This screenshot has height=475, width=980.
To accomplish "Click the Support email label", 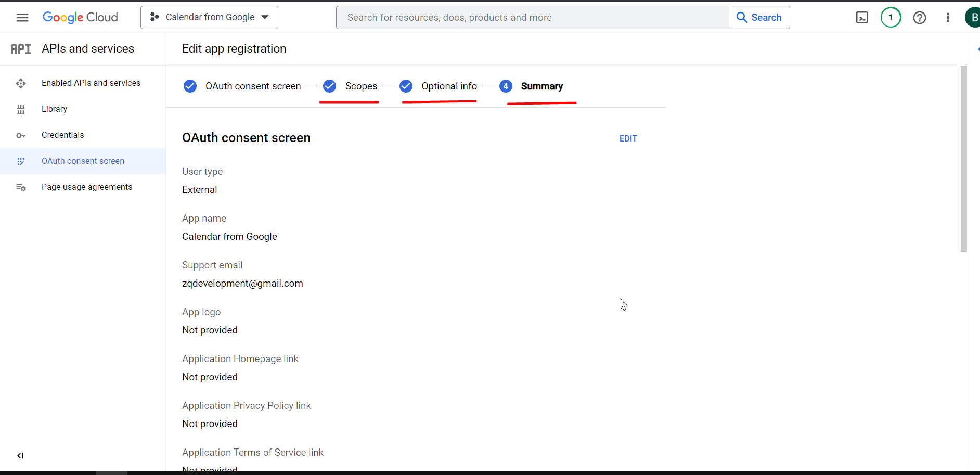I will [212, 265].
